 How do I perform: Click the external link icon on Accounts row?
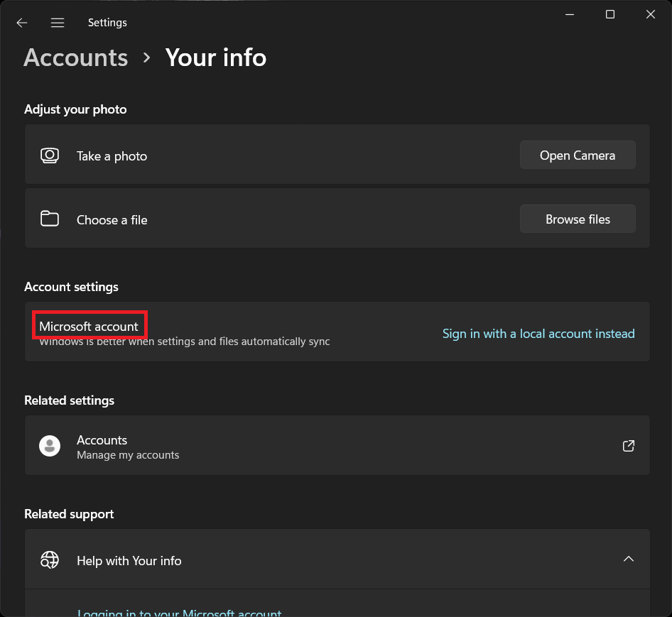click(x=628, y=446)
